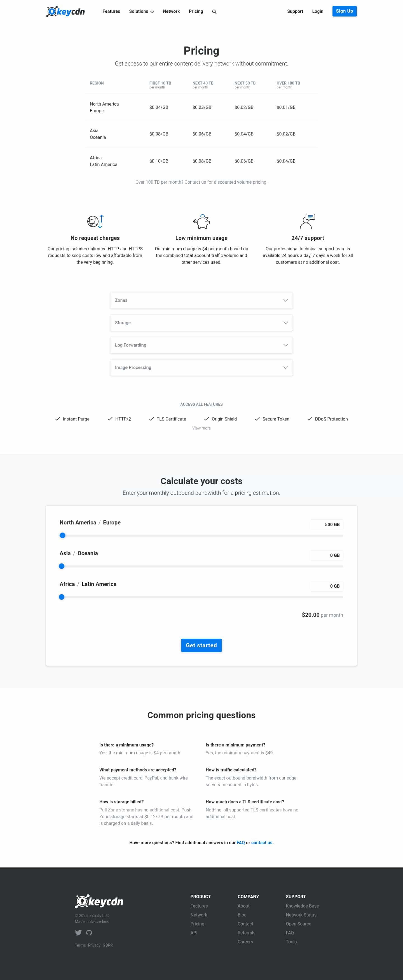The height and width of the screenshot is (980, 403).
Task: Open the search icon in the navbar
Action: tap(214, 11)
